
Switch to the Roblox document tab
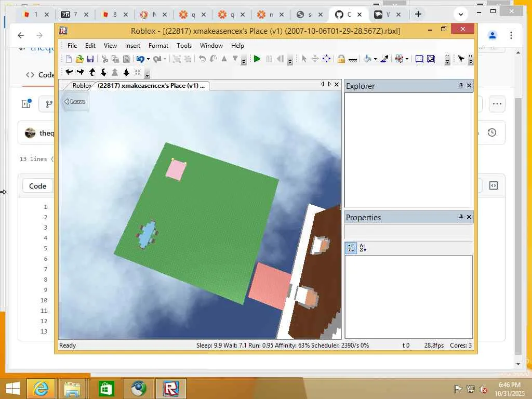tap(81, 86)
